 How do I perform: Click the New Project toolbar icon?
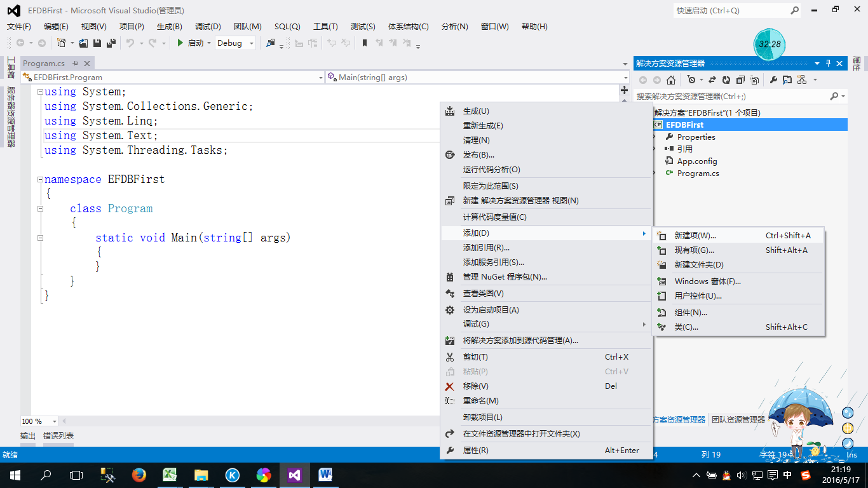[61, 43]
